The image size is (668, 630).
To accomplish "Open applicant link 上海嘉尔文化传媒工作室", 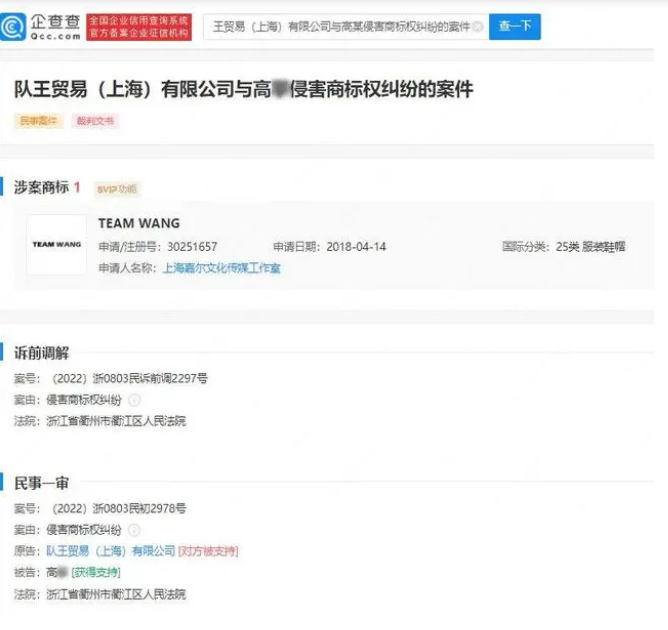I will [222, 268].
